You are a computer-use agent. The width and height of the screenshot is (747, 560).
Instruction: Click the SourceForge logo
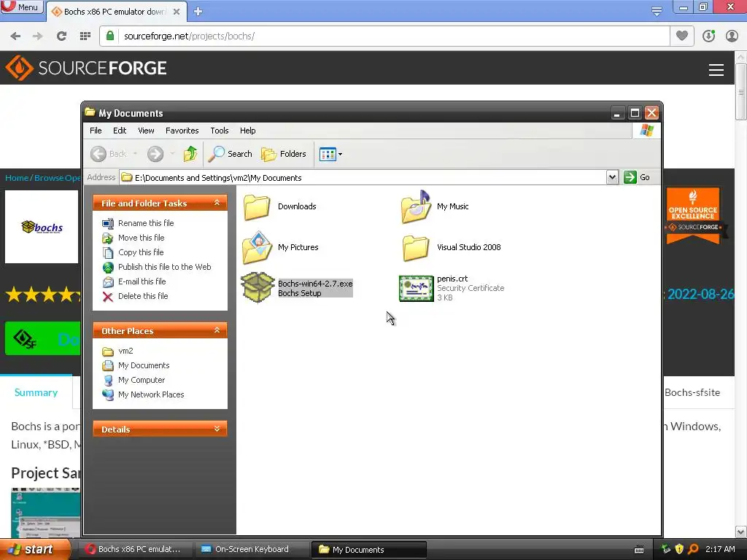pyautogui.click(x=86, y=68)
